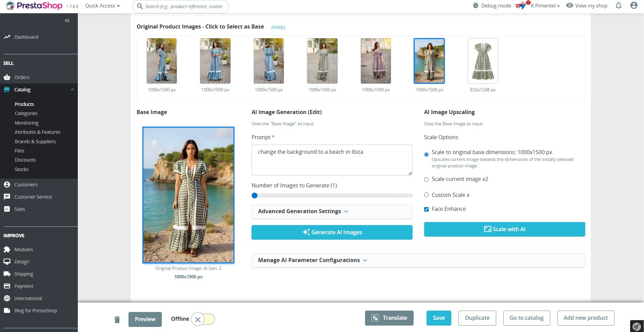
Task: Select the white-background dress thumbnail
Action: [483, 61]
